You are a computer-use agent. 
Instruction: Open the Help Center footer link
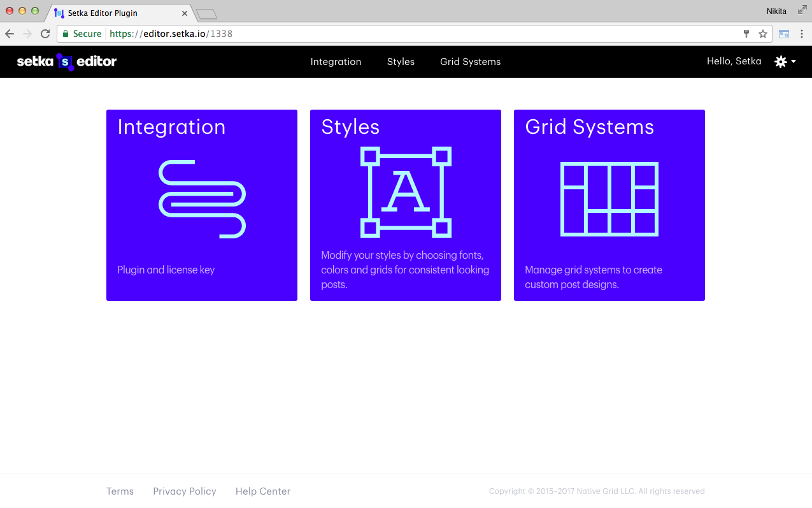click(263, 491)
